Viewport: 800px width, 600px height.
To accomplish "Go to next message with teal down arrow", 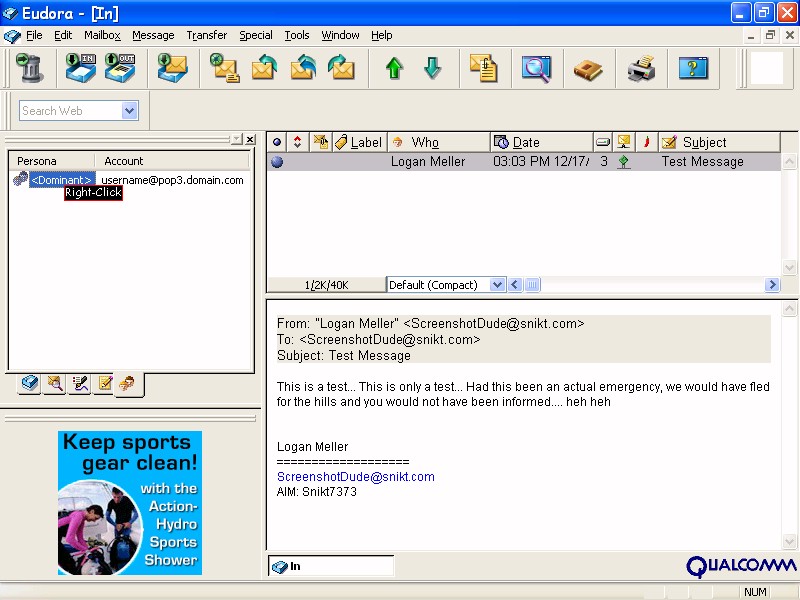I will (x=433, y=68).
